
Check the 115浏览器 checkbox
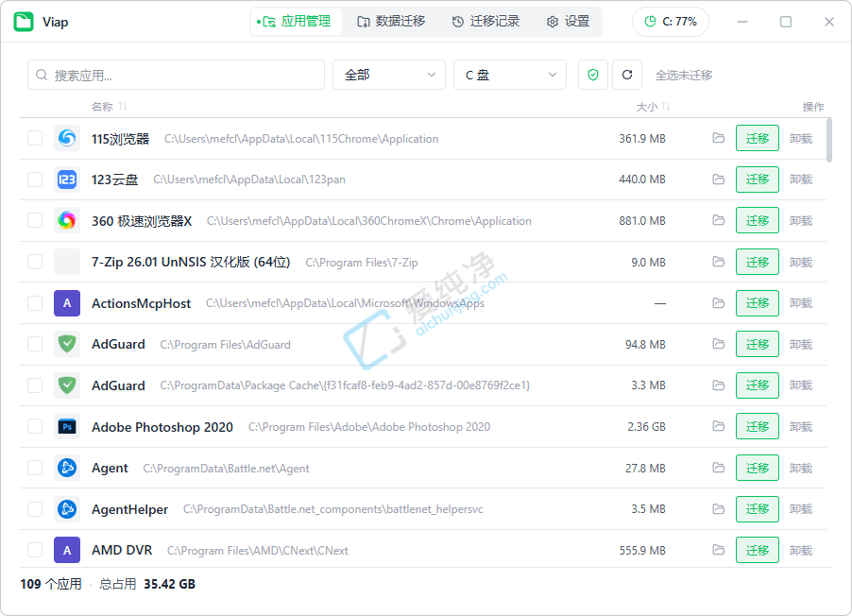point(35,138)
